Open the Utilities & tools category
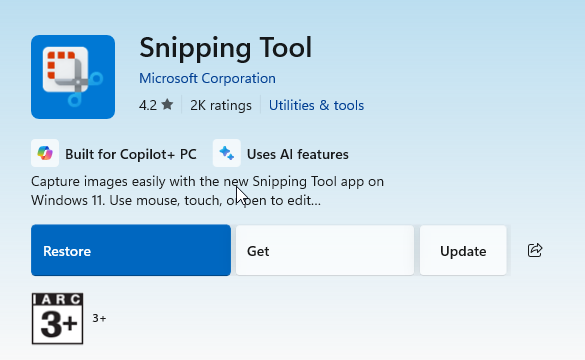Viewport: 585px width, 360px height. tap(316, 105)
